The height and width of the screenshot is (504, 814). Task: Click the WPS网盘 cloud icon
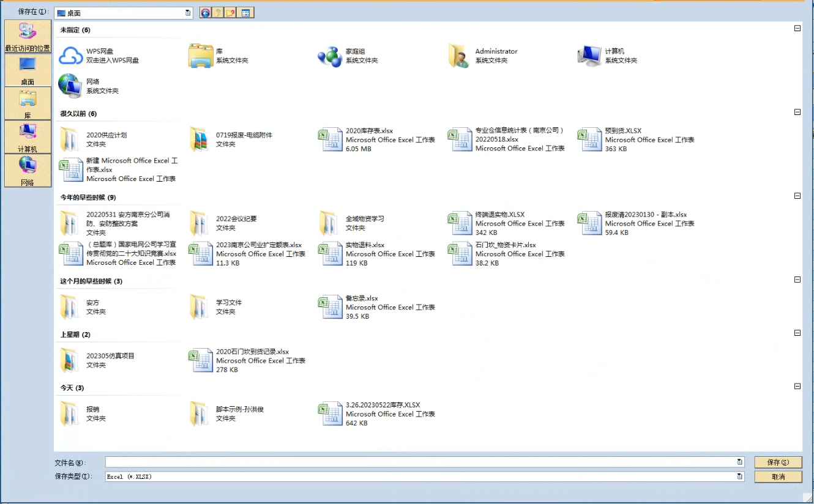[71, 56]
